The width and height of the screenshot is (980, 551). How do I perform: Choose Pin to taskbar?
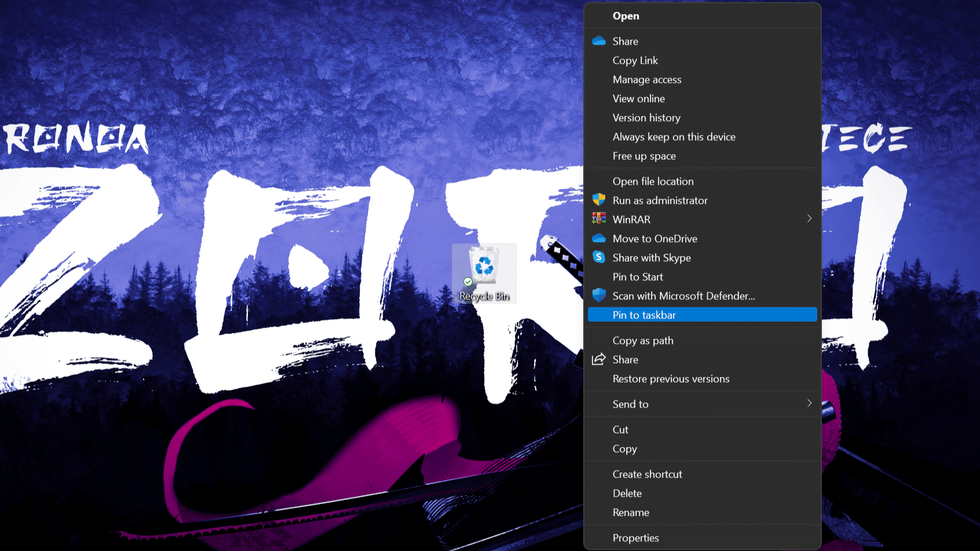tap(644, 315)
